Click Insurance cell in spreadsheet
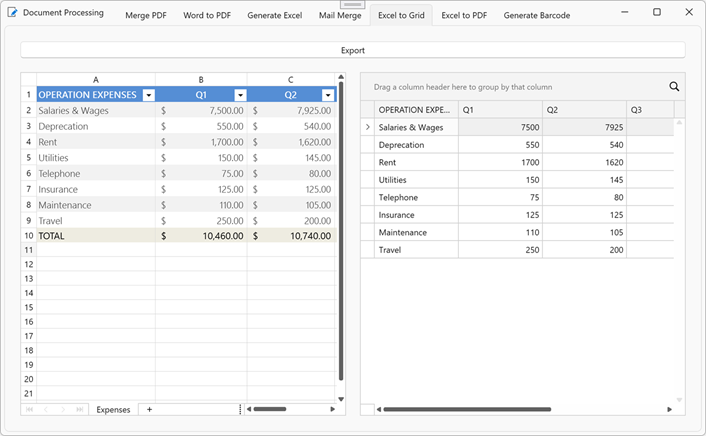 click(x=96, y=189)
